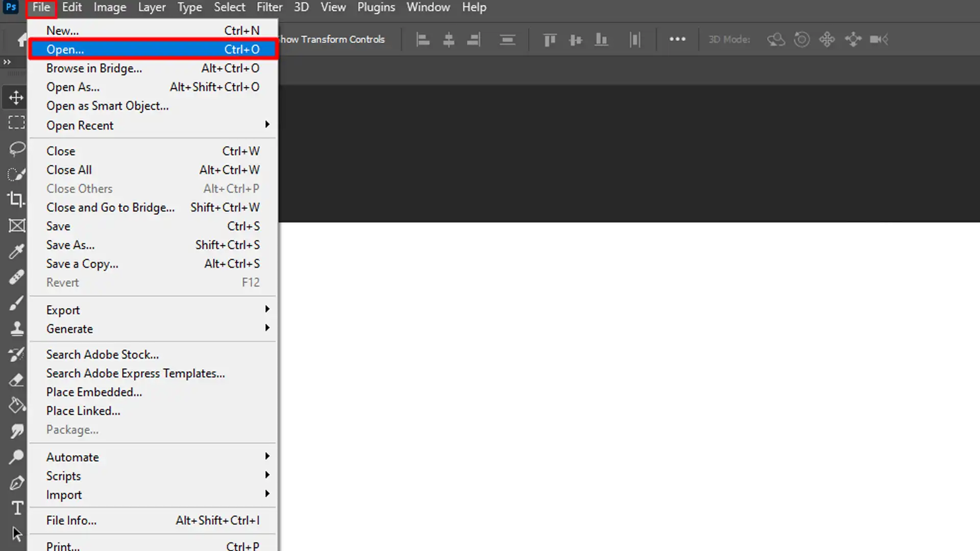Click Align left edges icon
This screenshot has height=551, width=980.
click(423, 39)
